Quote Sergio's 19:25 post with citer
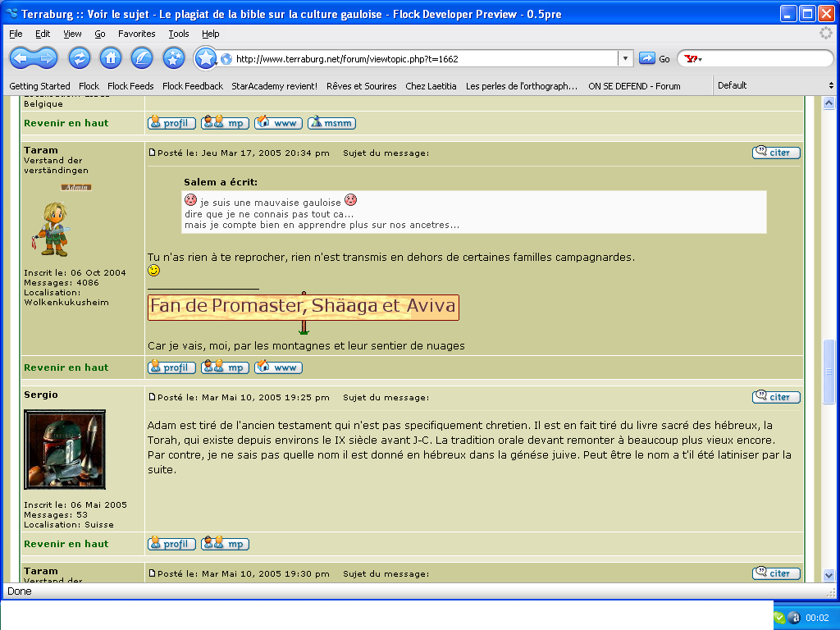The height and width of the screenshot is (630, 840). click(x=776, y=397)
